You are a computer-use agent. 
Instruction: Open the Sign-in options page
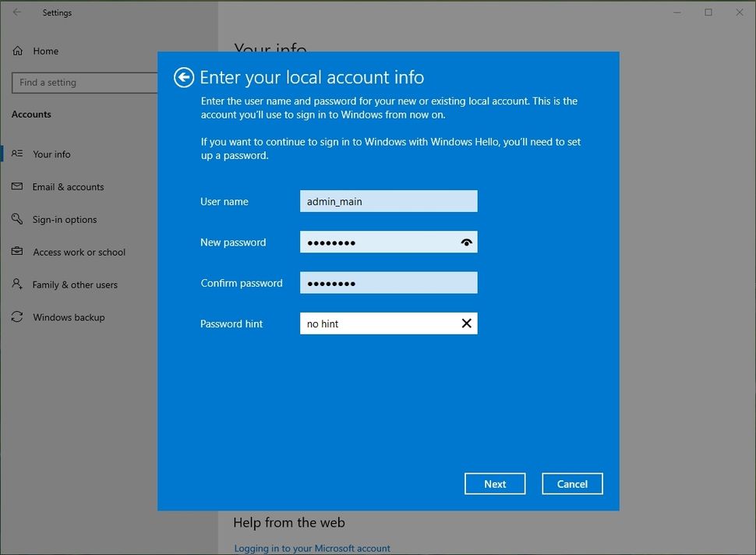[63, 219]
